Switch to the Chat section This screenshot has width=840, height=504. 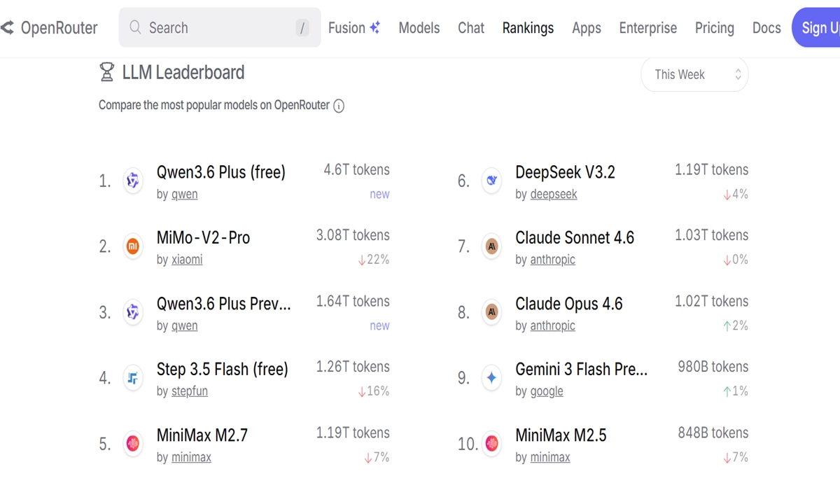point(470,28)
